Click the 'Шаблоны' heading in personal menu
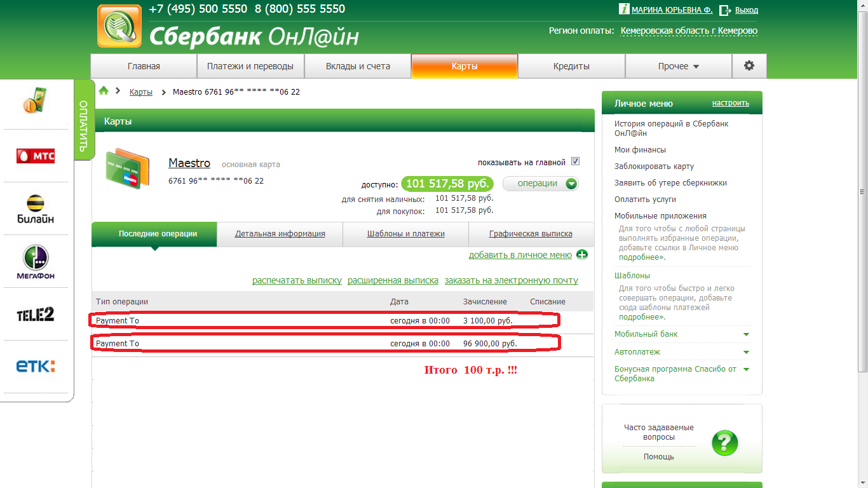 coord(632,276)
